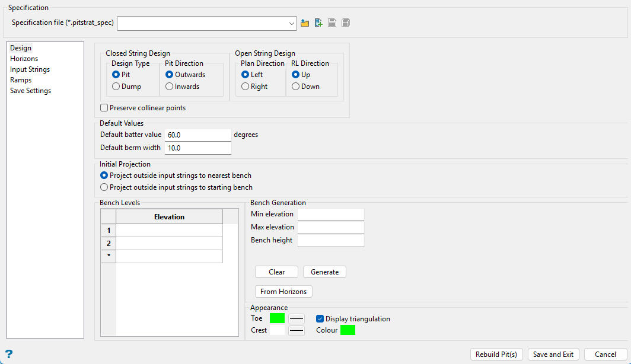Image resolution: width=631 pixels, height=364 pixels.
Task: Open help with the question mark icon
Action: [x=9, y=354]
